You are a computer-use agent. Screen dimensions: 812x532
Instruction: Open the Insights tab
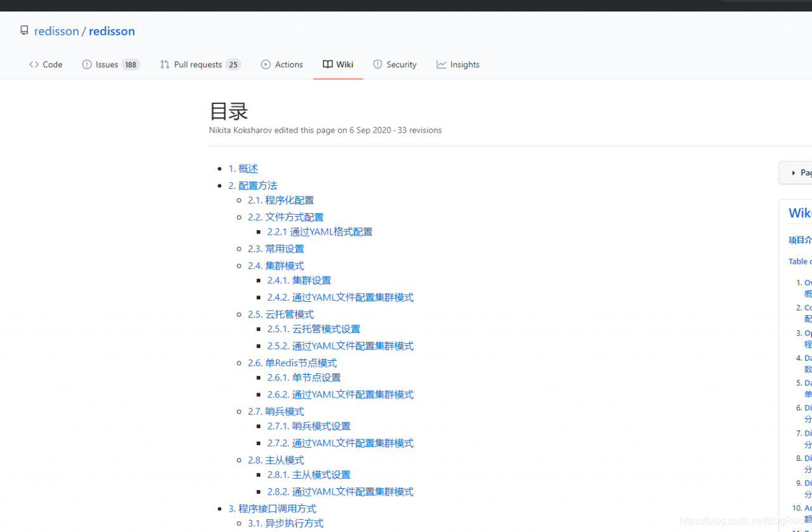[464, 64]
